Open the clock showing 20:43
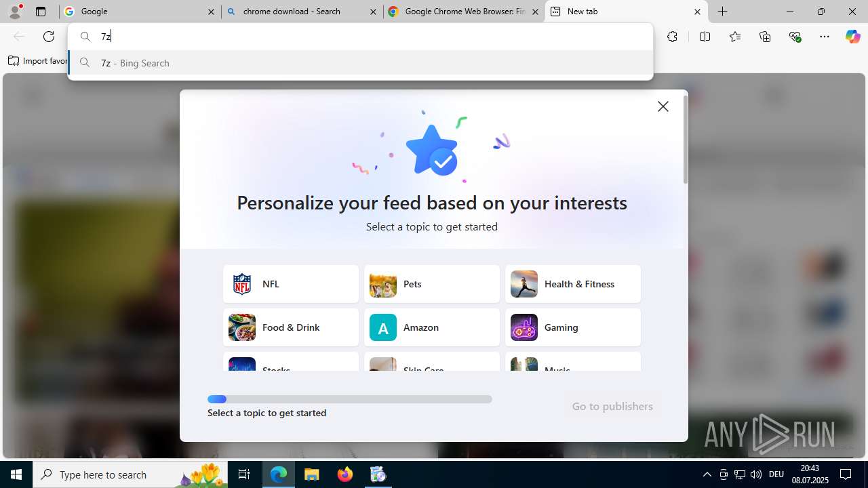This screenshot has height=488, width=868. (810, 474)
